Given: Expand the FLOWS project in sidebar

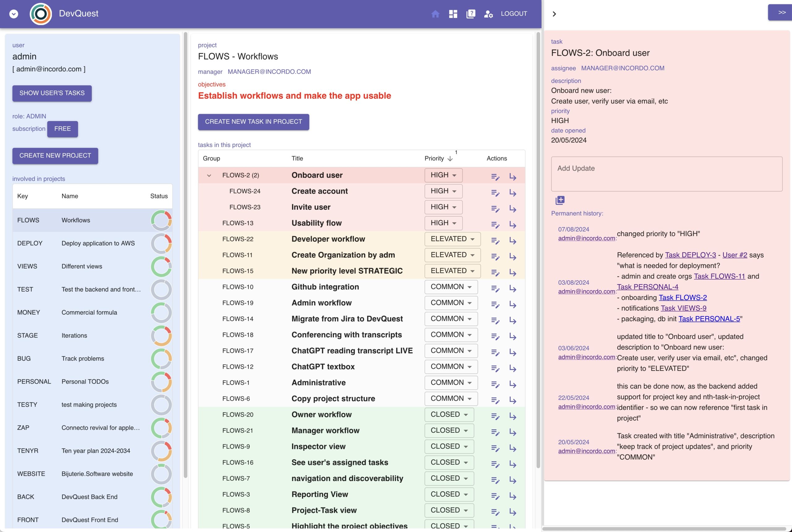Looking at the screenshot, I should (x=161, y=220).
